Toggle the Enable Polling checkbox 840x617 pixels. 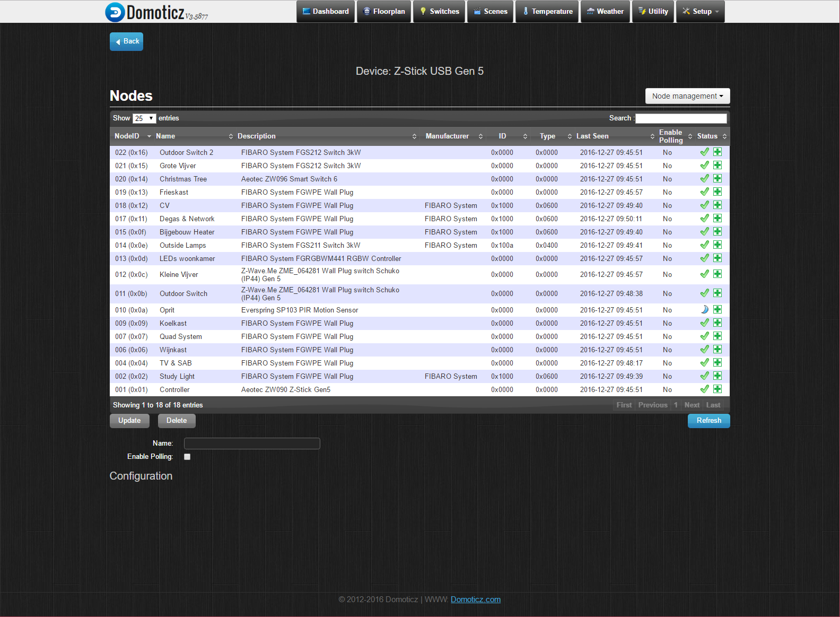(187, 457)
